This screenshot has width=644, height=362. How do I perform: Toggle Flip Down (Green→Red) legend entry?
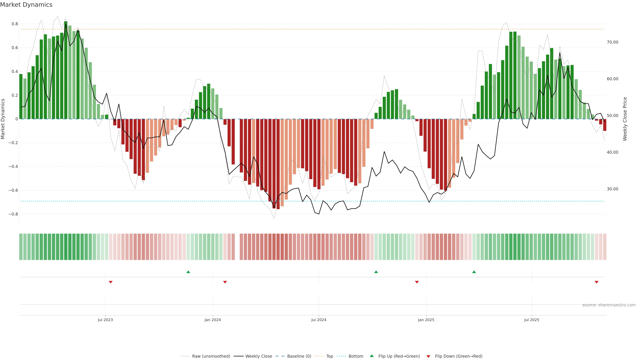(x=459, y=356)
